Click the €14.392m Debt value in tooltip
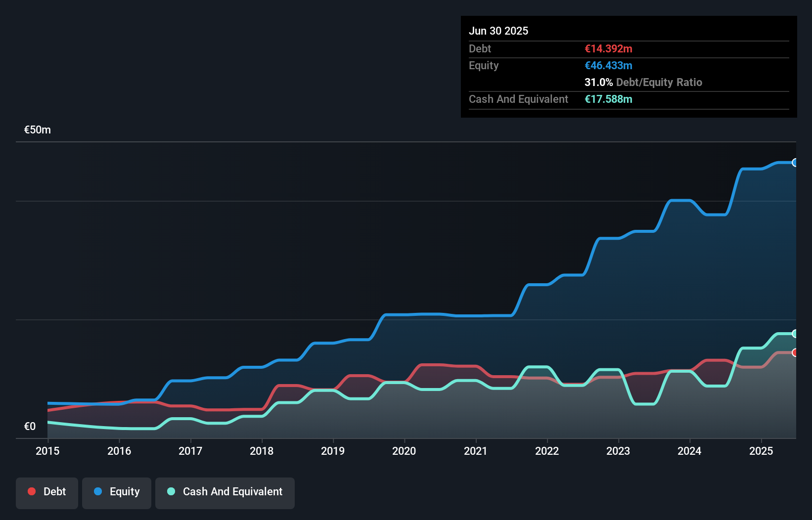 (x=608, y=48)
